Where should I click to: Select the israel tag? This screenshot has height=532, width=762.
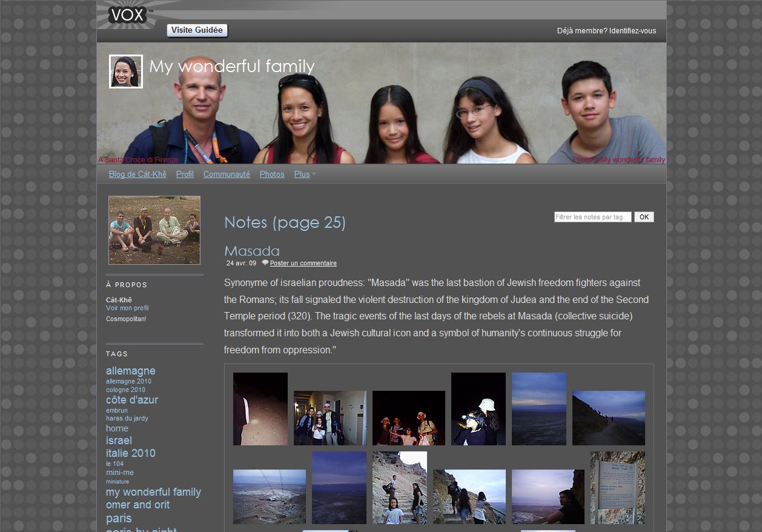tap(119, 441)
